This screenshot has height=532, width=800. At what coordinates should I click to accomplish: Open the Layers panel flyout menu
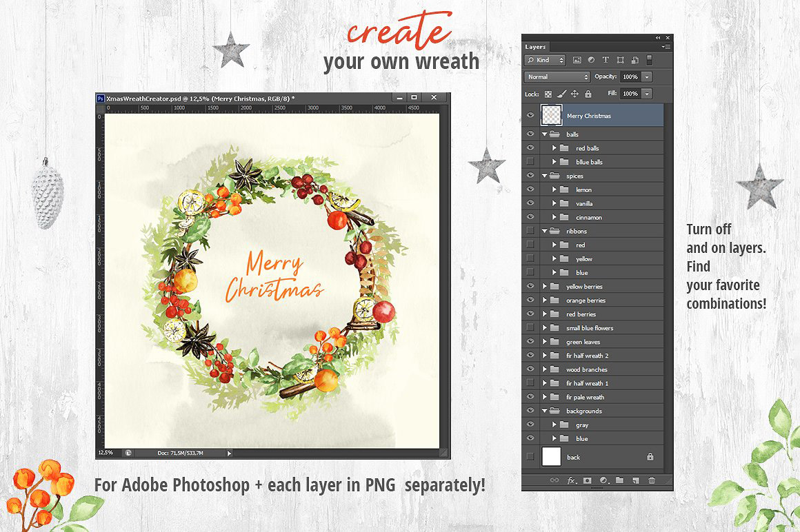(x=665, y=47)
